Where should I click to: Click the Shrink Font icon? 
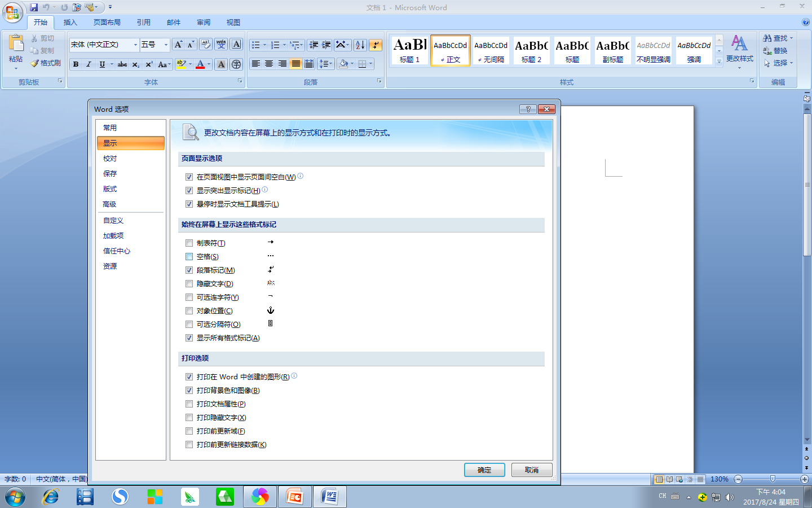(x=191, y=45)
